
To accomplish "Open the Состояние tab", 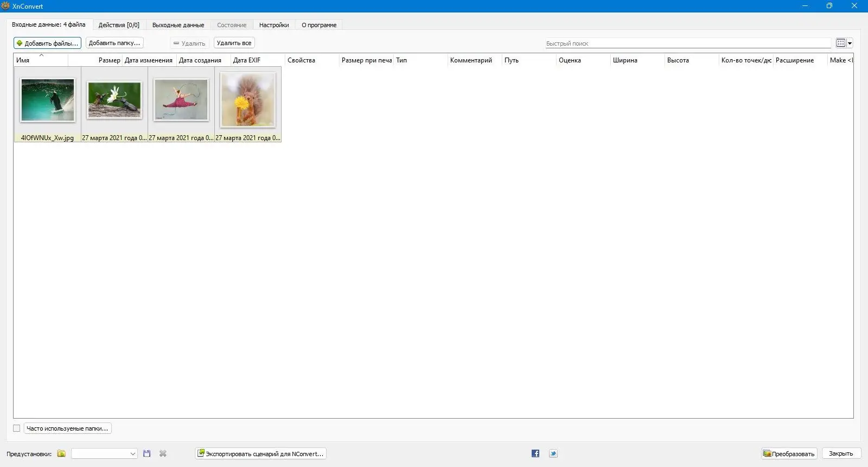I will [x=232, y=25].
